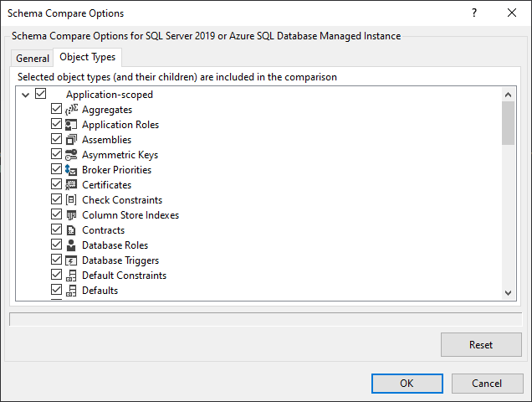Click the Cancel button

pyautogui.click(x=487, y=384)
